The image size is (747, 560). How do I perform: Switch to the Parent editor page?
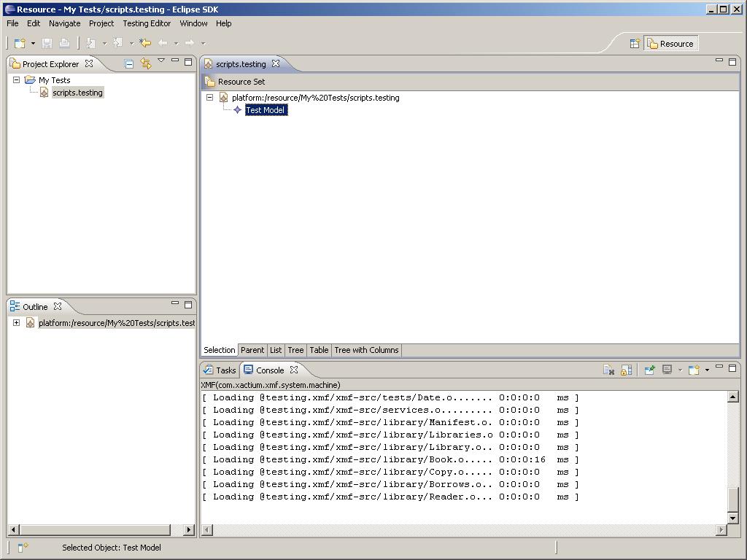[252, 350]
